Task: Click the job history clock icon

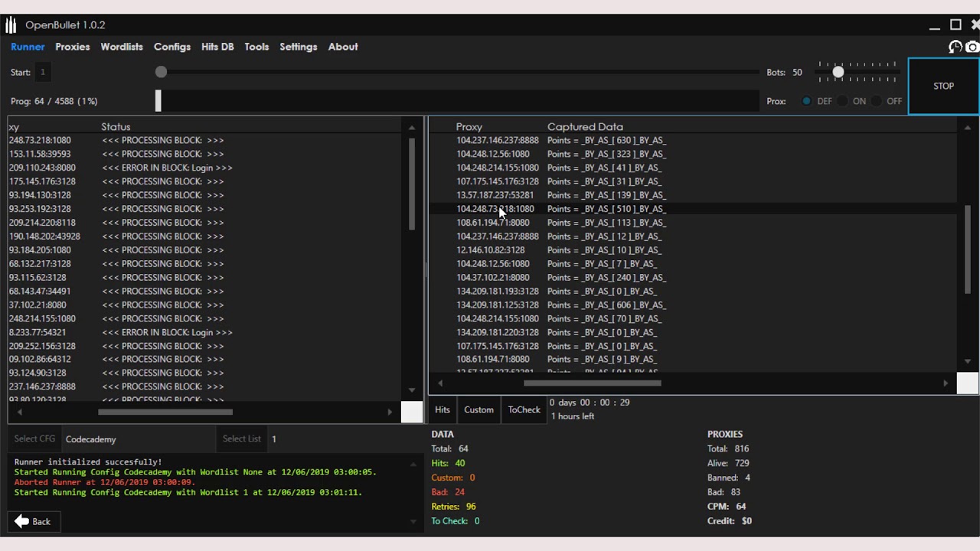Action: (x=955, y=47)
